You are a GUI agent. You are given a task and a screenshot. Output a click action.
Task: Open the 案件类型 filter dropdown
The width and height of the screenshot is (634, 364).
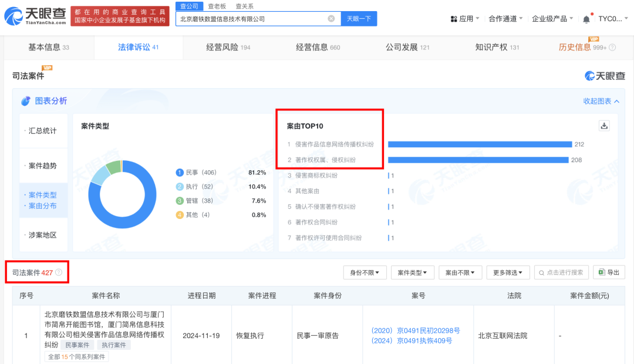click(x=413, y=272)
